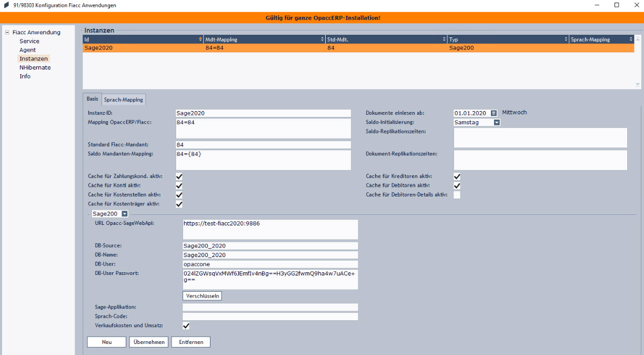Click the Mdt-Mapping column header
The width and height of the screenshot is (644, 355).
[265, 40]
